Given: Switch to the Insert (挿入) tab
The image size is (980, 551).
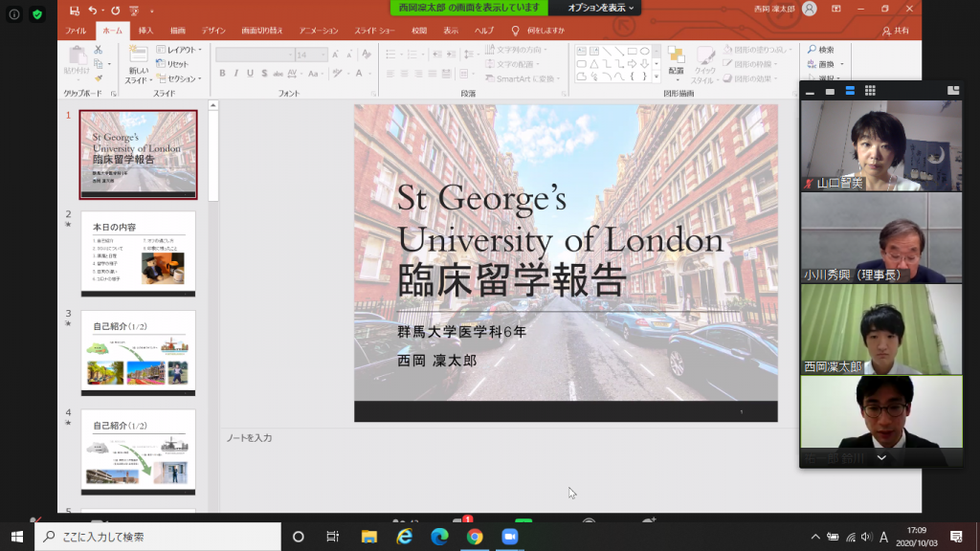Looking at the screenshot, I should point(145,31).
